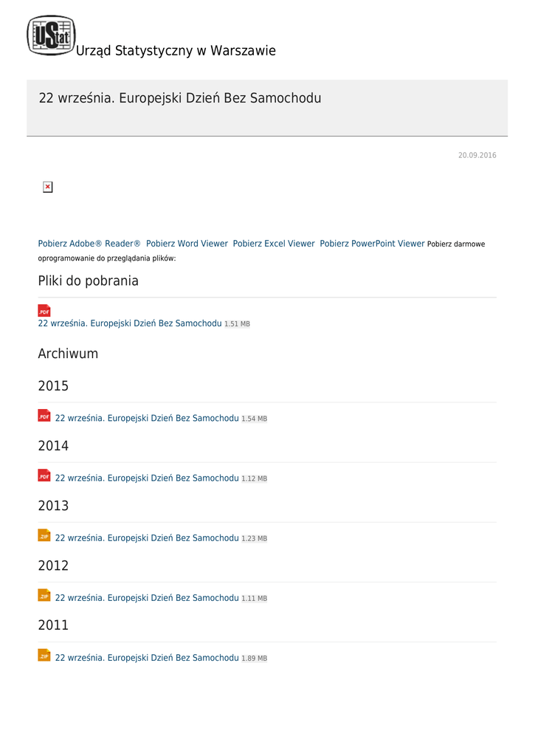The height and width of the screenshot is (756, 535).
Task: Download the 2014 file link of 1.12 MB
Action: (147, 478)
